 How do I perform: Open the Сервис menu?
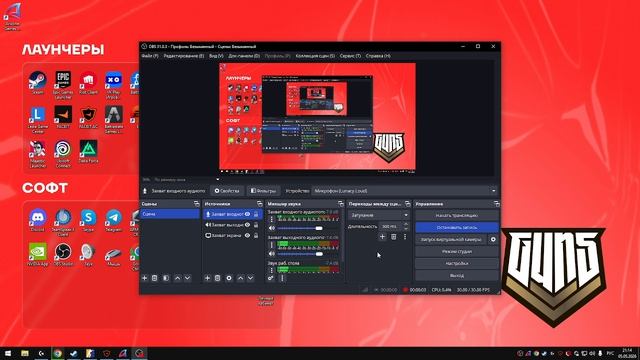click(350, 56)
